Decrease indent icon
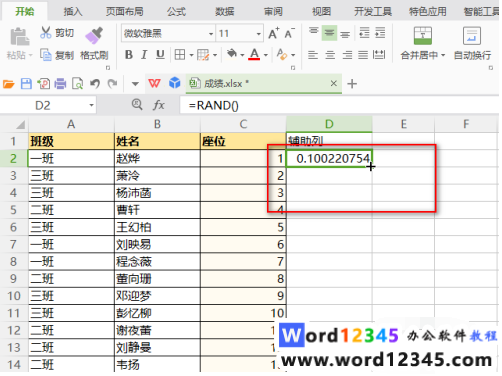This screenshot has width=502, height=376. click(364, 33)
